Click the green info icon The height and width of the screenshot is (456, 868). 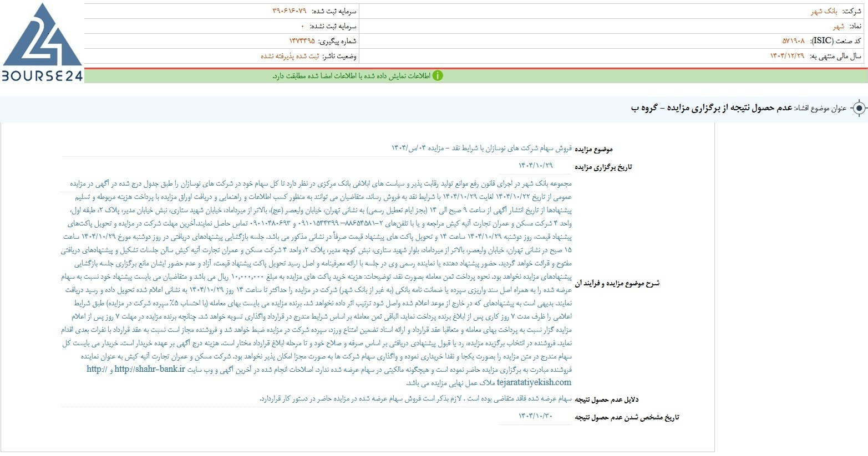pos(438,76)
